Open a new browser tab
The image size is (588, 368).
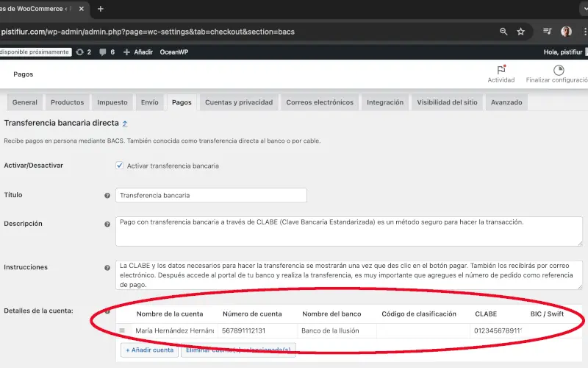pyautogui.click(x=101, y=9)
